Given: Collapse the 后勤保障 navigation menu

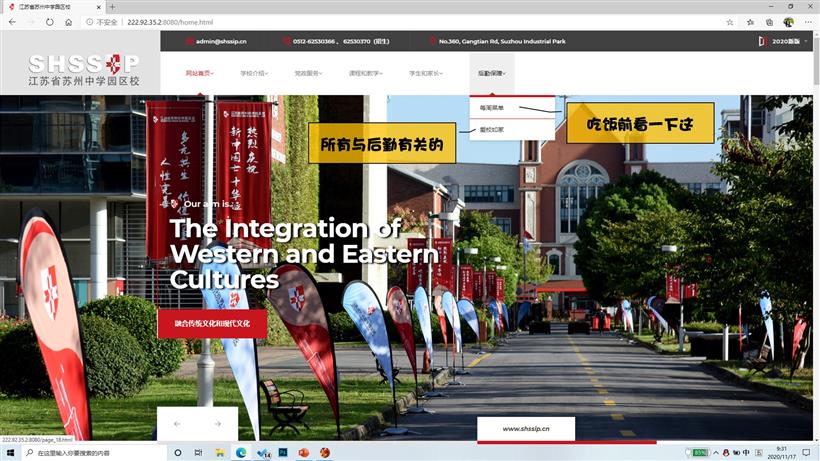Looking at the screenshot, I should tap(492, 73).
